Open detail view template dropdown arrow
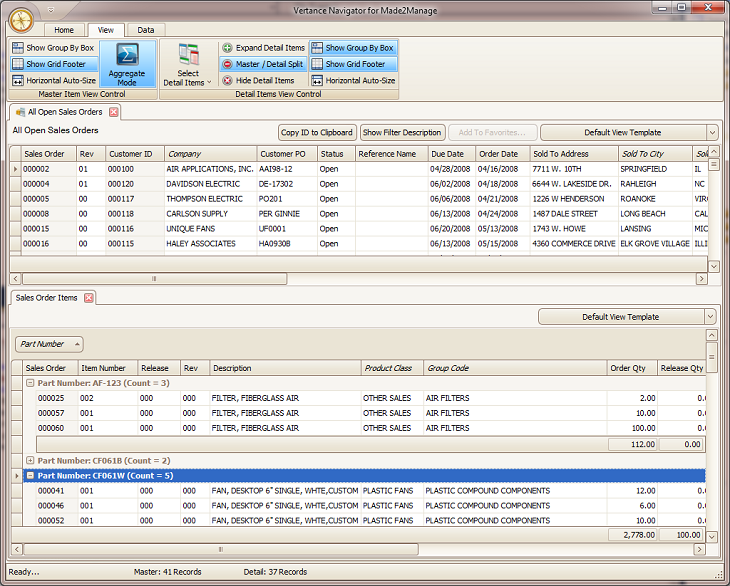The image size is (730, 586). click(710, 317)
